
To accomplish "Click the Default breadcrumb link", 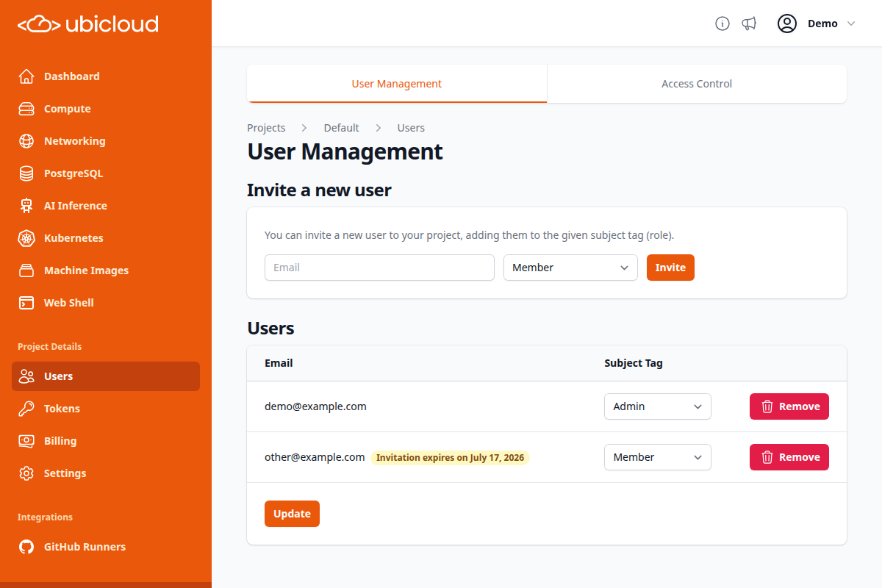I will 342,128.
